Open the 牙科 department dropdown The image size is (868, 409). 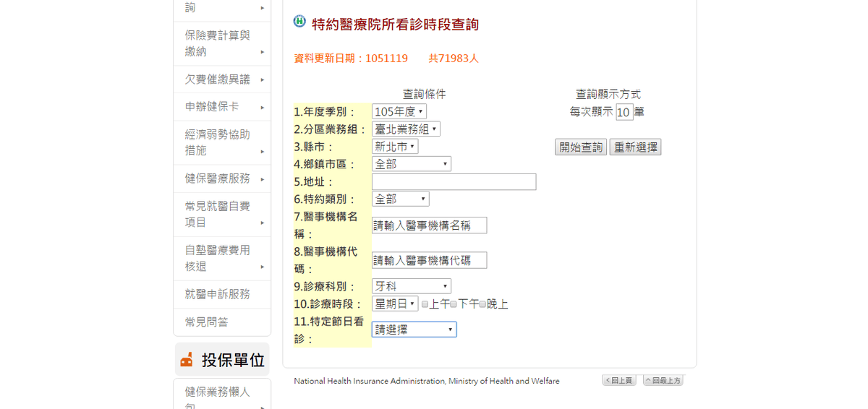point(412,286)
